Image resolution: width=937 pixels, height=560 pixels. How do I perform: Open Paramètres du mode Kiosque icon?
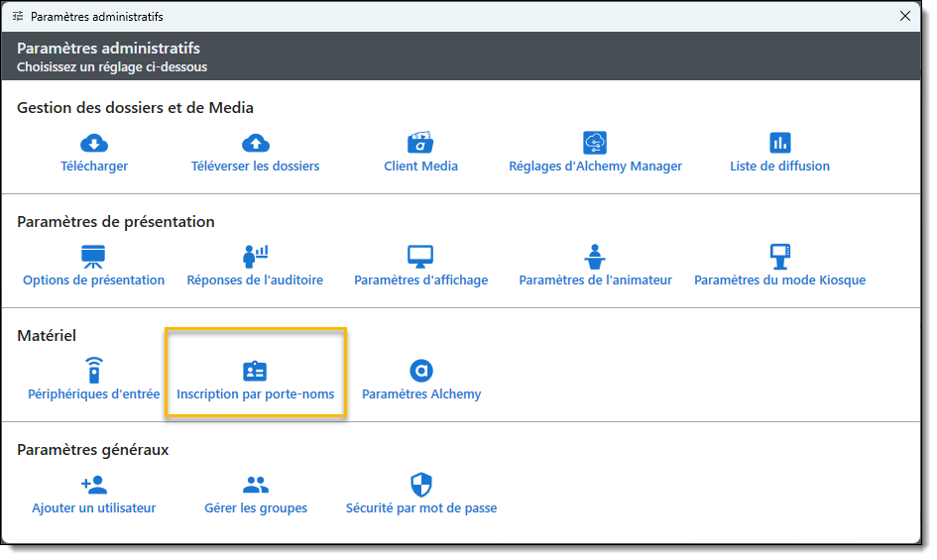click(x=779, y=257)
